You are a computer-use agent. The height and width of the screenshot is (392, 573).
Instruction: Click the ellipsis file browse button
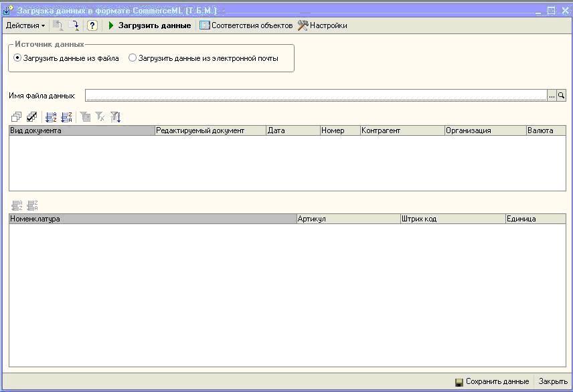[x=552, y=96]
